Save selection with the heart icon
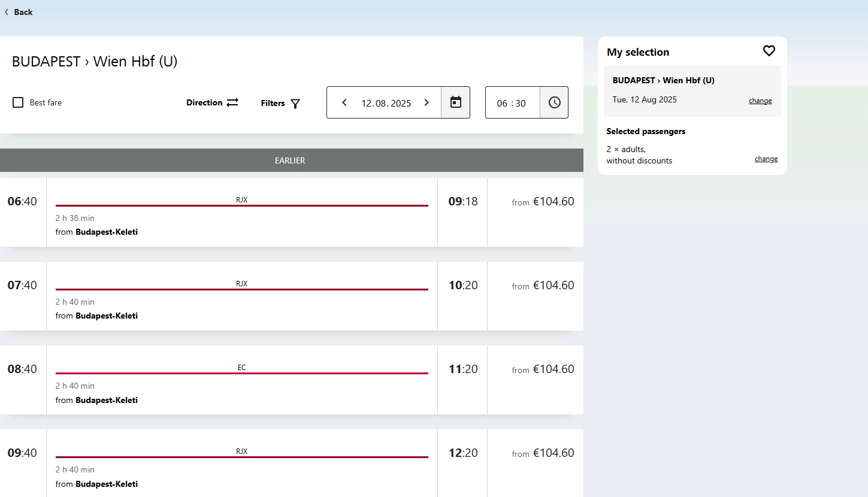Viewport: 868px width, 497px height. click(769, 51)
